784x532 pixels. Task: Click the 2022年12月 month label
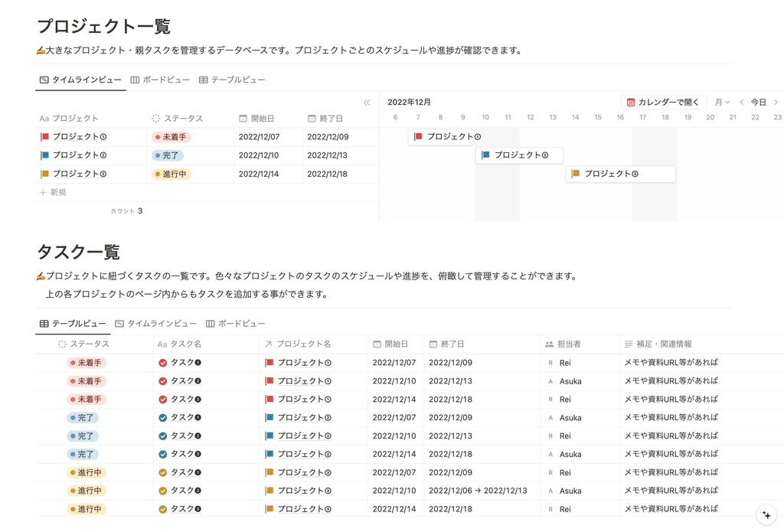tap(409, 102)
